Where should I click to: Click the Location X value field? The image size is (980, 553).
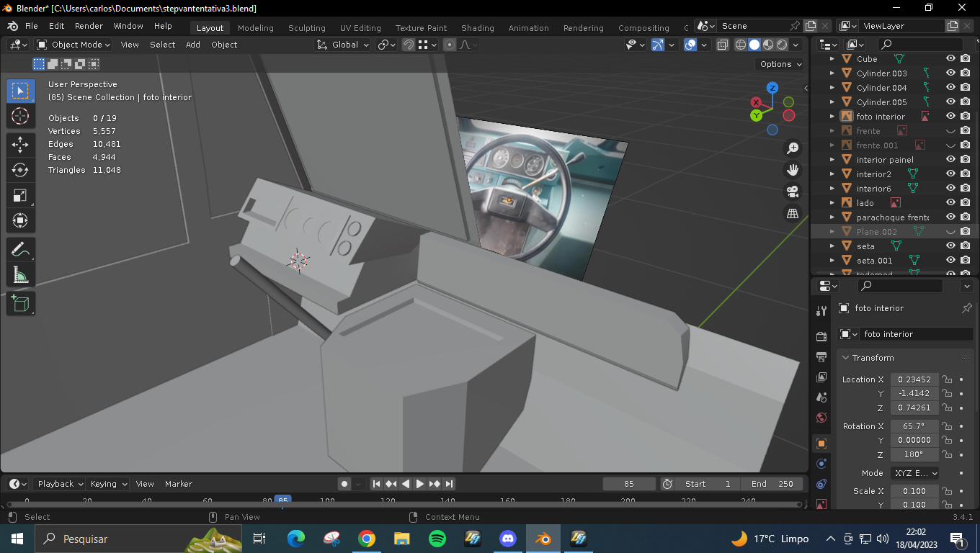click(914, 379)
